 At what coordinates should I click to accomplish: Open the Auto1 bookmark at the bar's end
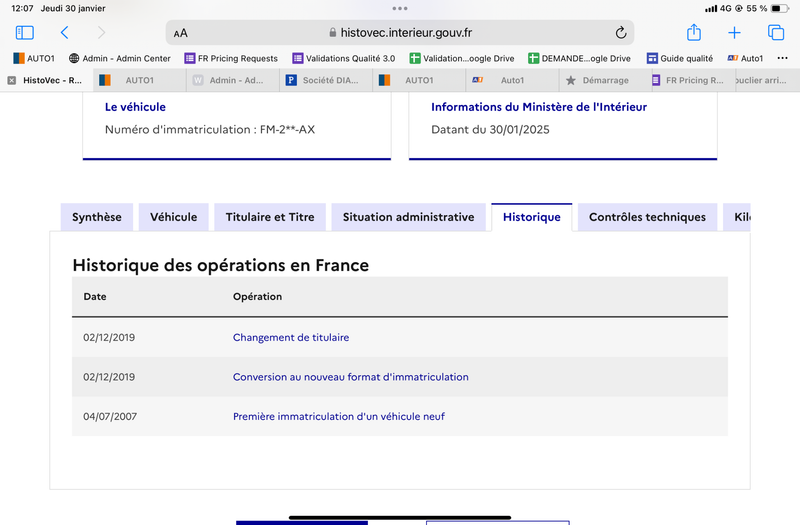tap(745, 58)
